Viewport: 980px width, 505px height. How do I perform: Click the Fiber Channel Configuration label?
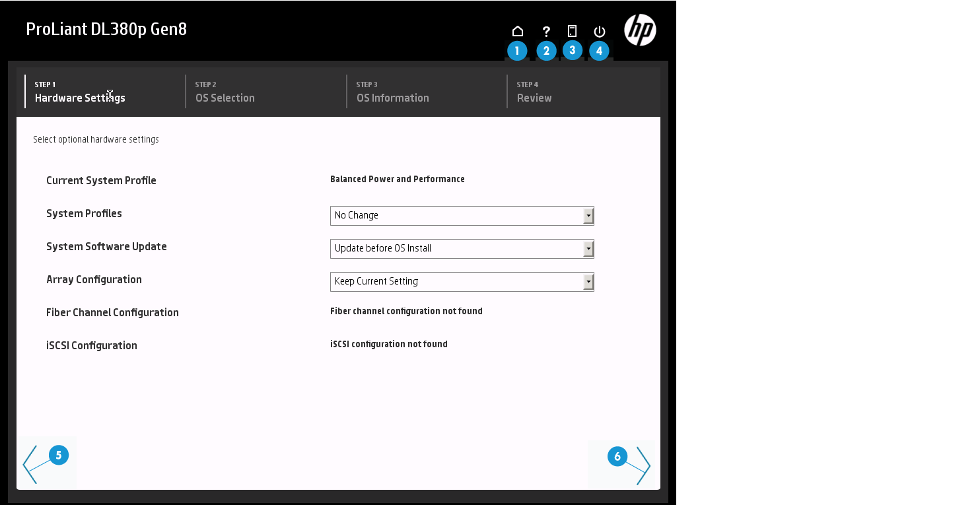tap(112, 312)
